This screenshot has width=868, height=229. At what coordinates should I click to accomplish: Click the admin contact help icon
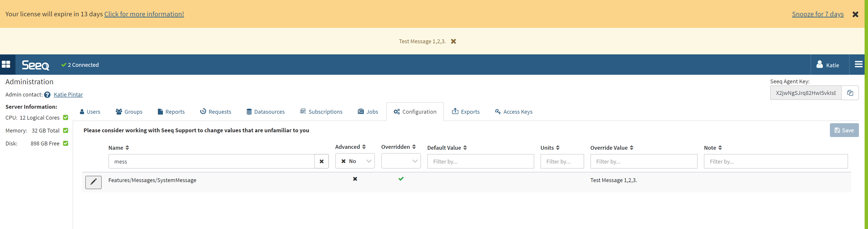click(47, 95)
